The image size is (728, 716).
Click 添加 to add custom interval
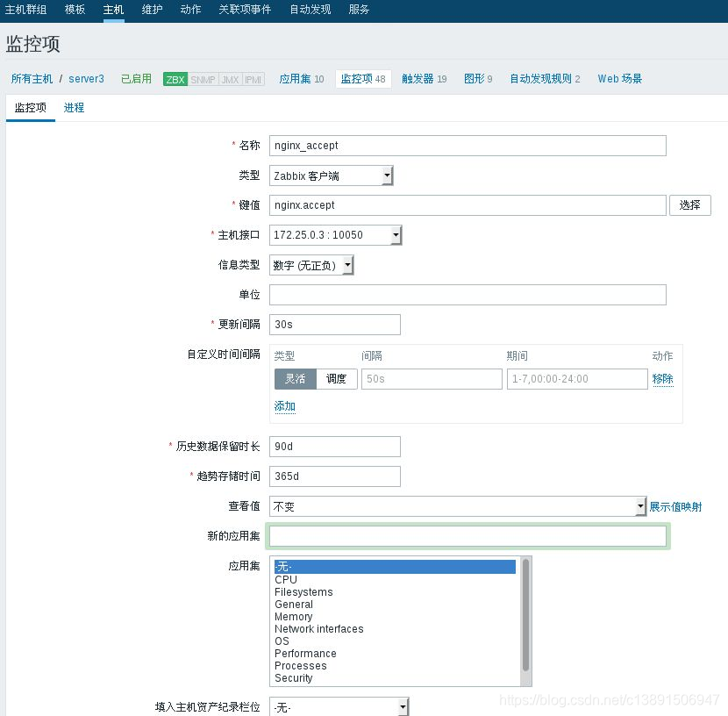pos(284,406)
